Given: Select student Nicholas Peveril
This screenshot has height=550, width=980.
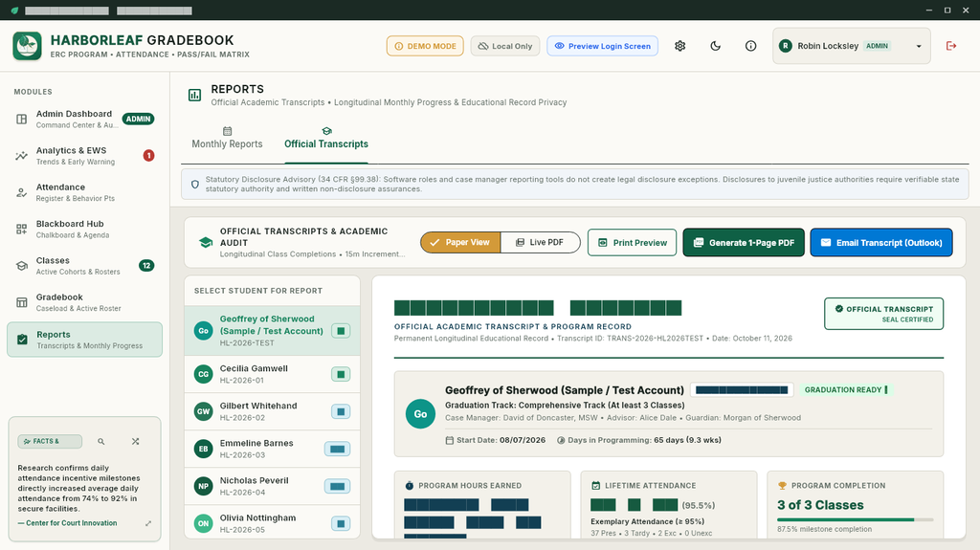Looking at the screenshot, I should [272, 486].
